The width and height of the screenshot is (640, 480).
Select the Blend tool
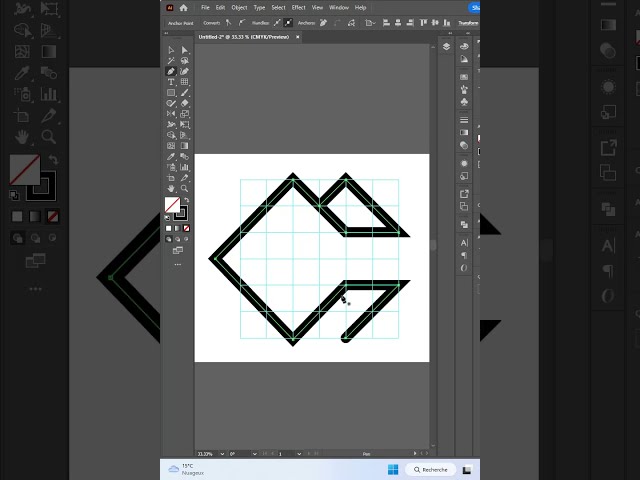click(184, 156)
